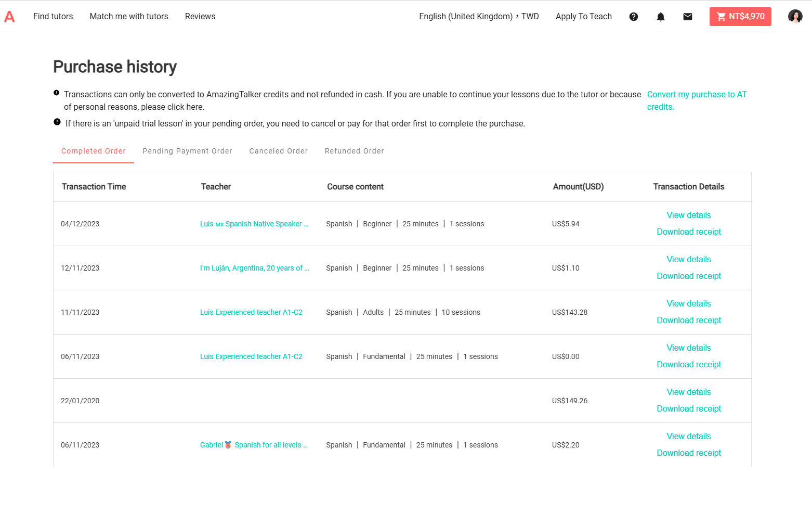The image size is (812, 525).
Task: Open Gabriel Spanish for all levels teacher link
Action: click(x=254, y=445)
